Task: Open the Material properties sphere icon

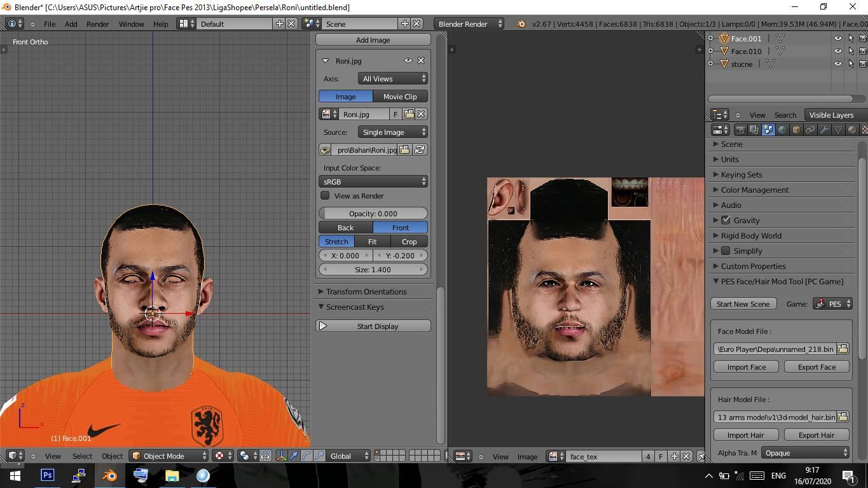Action: tap(852, 130)
